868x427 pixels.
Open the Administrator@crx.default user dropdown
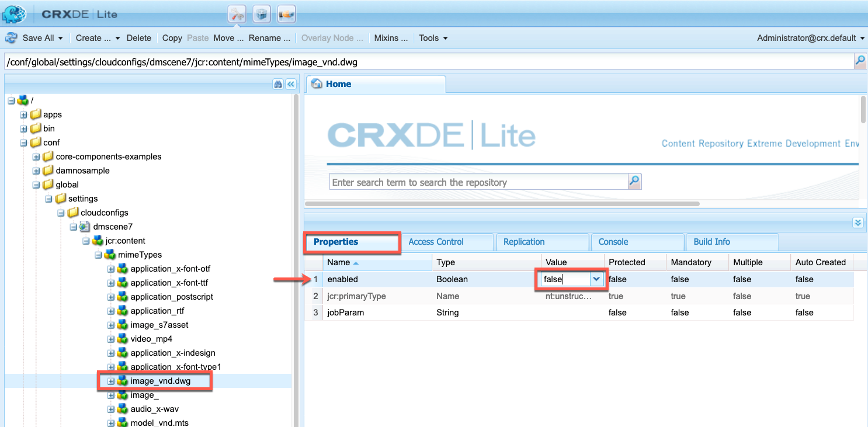811,38
